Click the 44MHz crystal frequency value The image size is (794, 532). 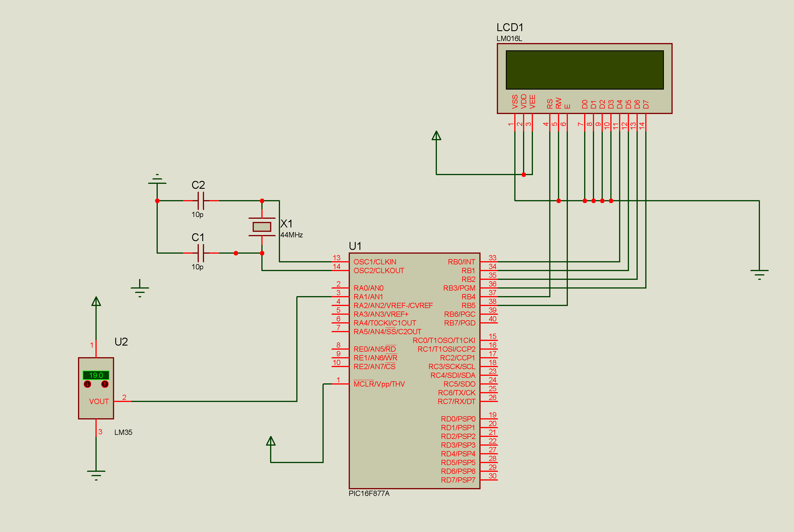tap(292, 235)
